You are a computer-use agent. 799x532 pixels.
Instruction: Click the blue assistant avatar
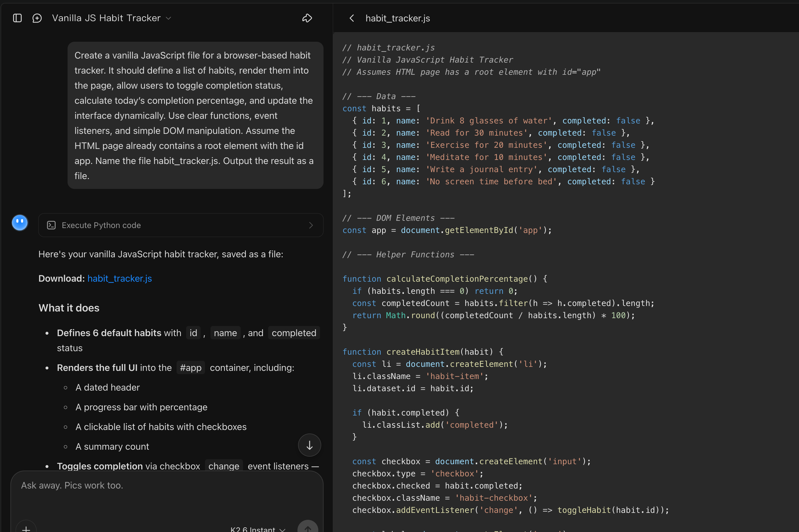[20, 223]
